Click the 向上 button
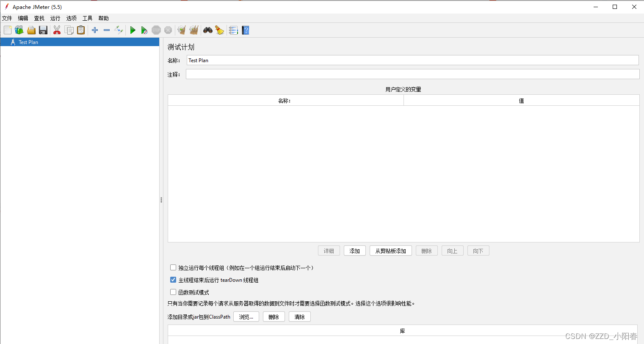This screenshot has height=344, width=644. coord(453,251)
